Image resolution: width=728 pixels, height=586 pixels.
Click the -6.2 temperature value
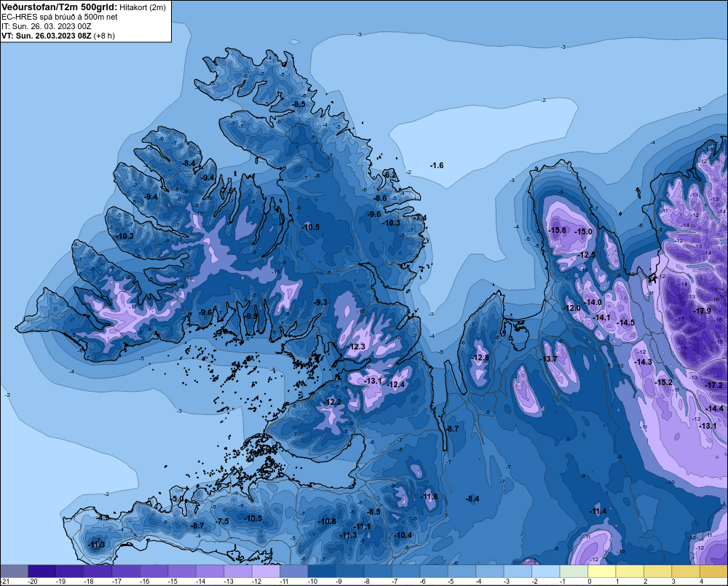click(390, 175)
